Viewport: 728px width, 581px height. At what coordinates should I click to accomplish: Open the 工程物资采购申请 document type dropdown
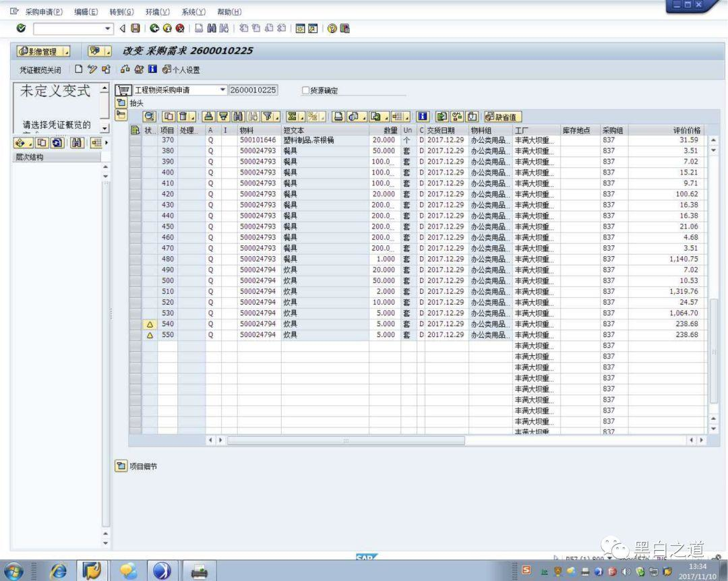coord(223,90)
